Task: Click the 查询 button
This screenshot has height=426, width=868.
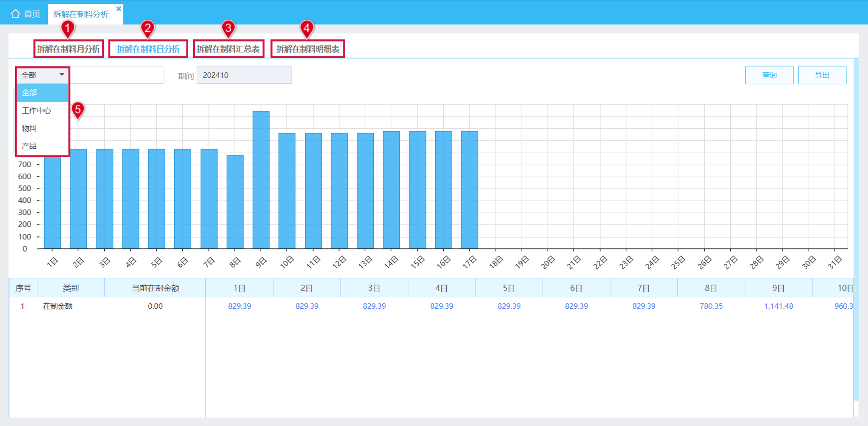Action: click(769, 75)
